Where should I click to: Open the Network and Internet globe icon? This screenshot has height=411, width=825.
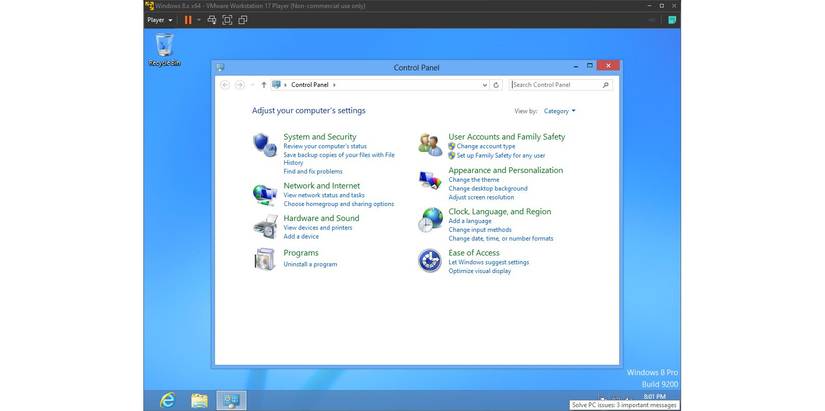click(265, 195)
